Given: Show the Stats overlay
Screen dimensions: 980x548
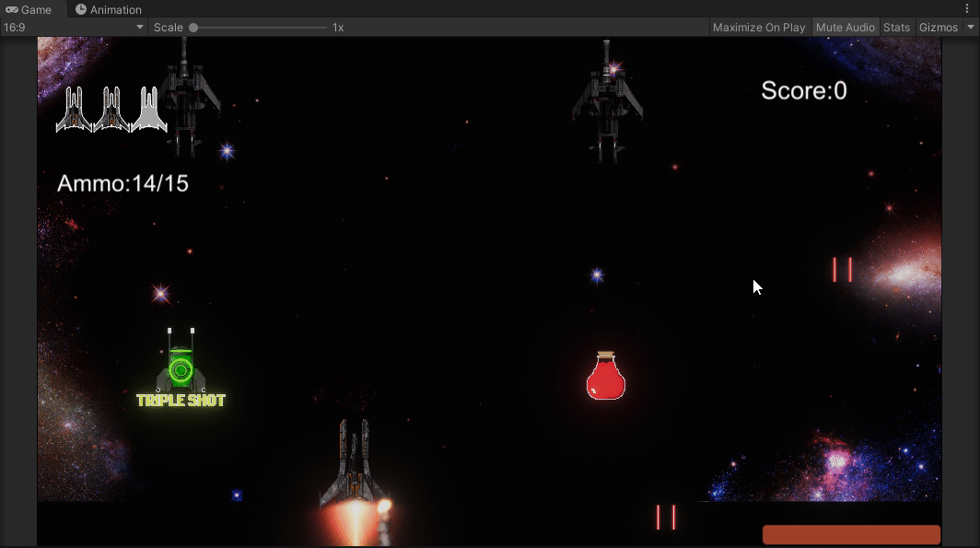Looking at the screenshot, I should 896,27.
